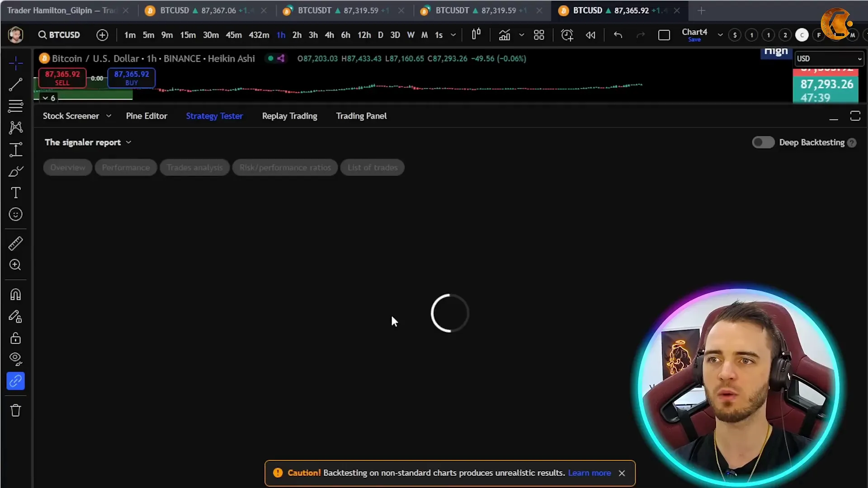The height and width of the screenshot is (488, 868).
Task: Select the 1m timeframe
Action: [x=130, y=35]
